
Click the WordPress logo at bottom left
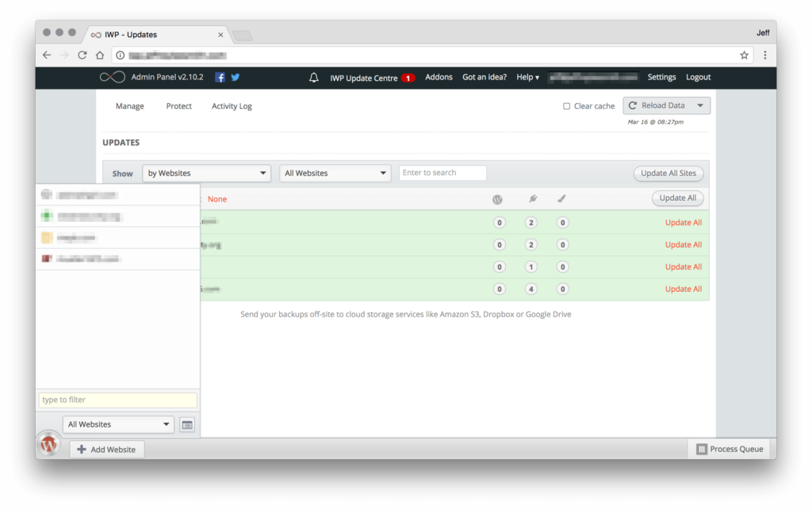49,445
